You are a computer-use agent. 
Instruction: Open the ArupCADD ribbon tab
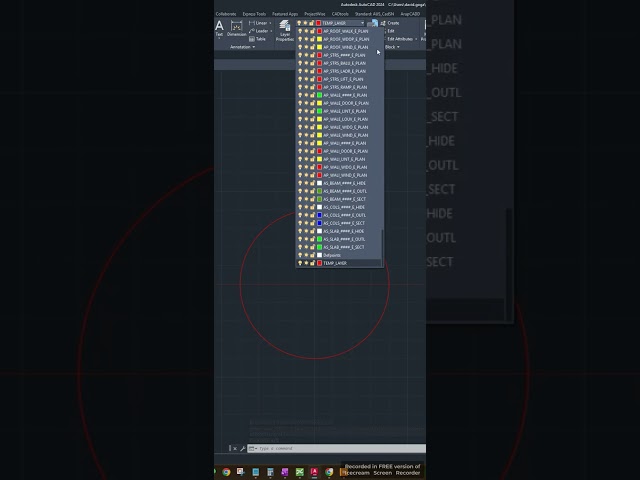click(x=410, y=14)
